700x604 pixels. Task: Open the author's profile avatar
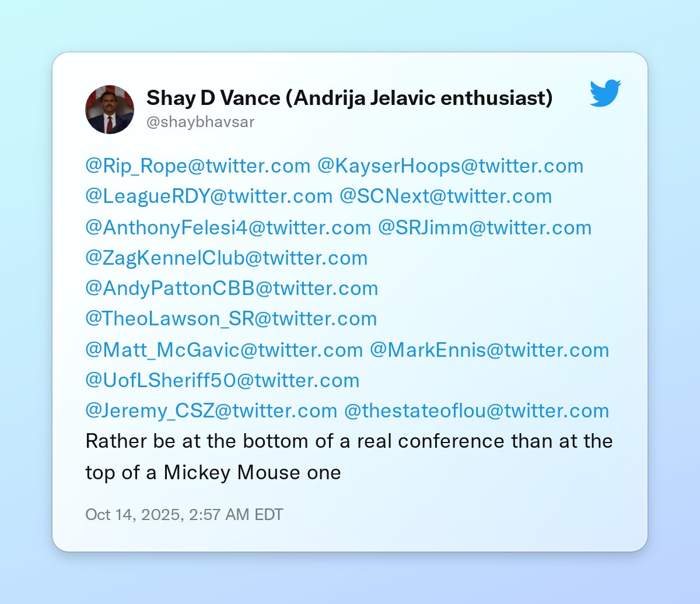coord(110,110)
